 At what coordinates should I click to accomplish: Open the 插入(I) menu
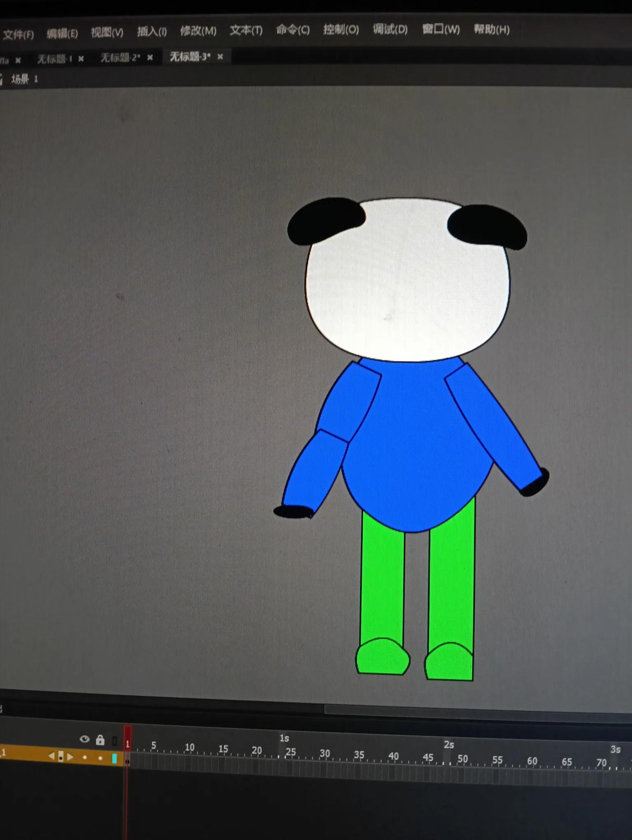coord(152,32)
